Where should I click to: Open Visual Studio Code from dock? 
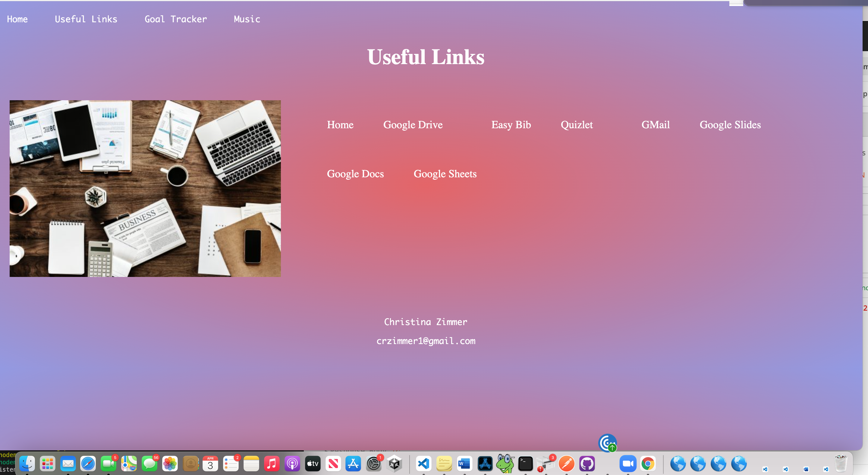(x=423, y=464)
